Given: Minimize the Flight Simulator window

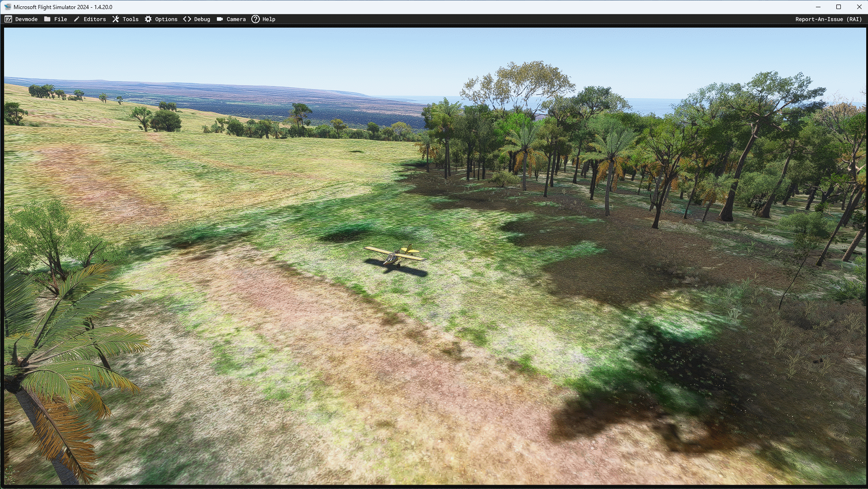Looking at the screenshot, I should pyautogui.click(x=818, y=7).
